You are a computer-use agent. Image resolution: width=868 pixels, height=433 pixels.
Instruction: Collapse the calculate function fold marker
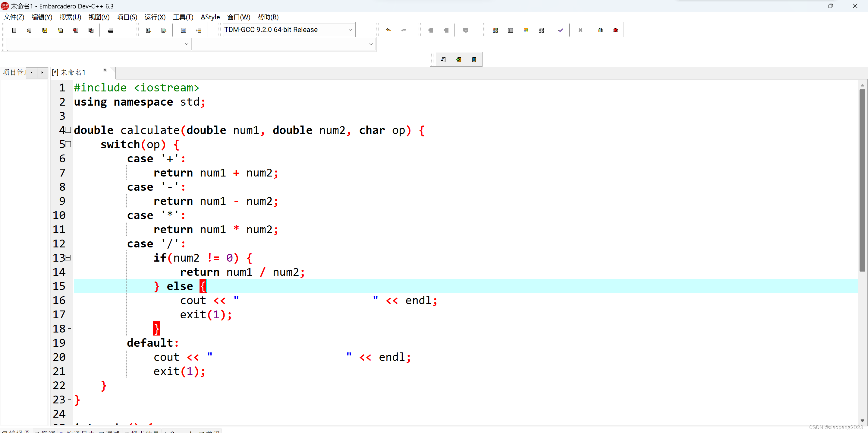point(68,129)
